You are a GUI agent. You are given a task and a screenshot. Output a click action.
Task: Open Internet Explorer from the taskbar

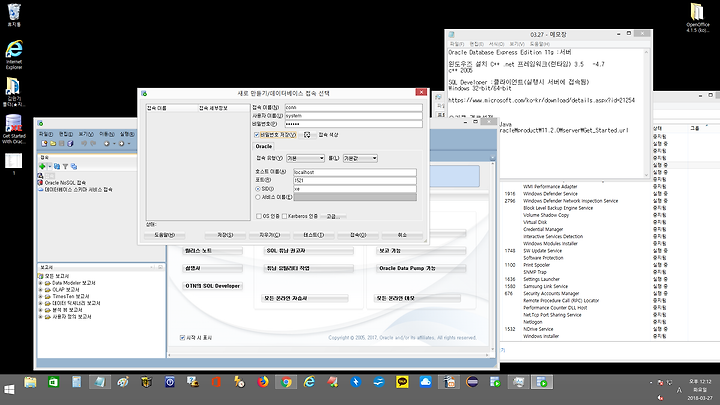pyautogui.click(x=309, y=382)
